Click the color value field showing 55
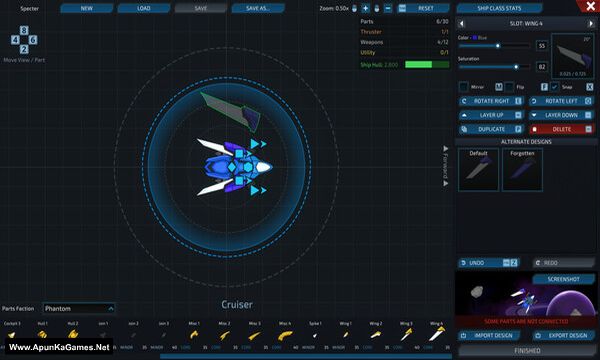600x360 pixels. (x=541, y=46)
